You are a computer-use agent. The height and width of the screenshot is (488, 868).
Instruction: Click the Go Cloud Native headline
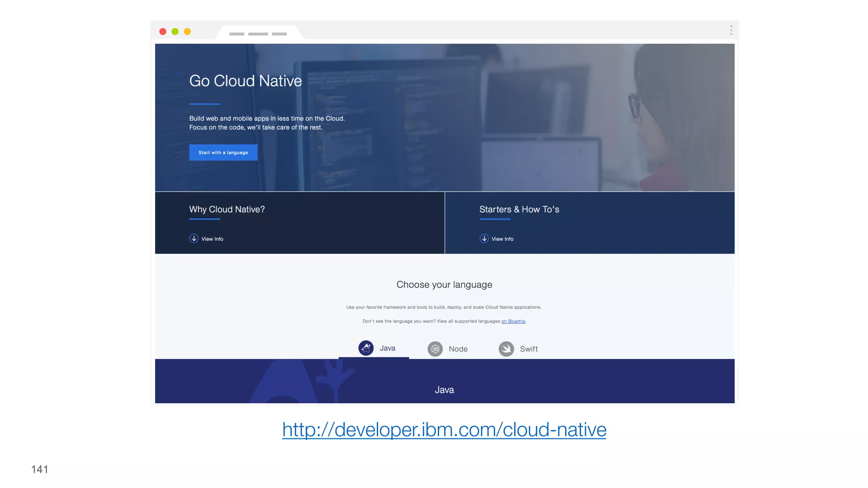245,81
